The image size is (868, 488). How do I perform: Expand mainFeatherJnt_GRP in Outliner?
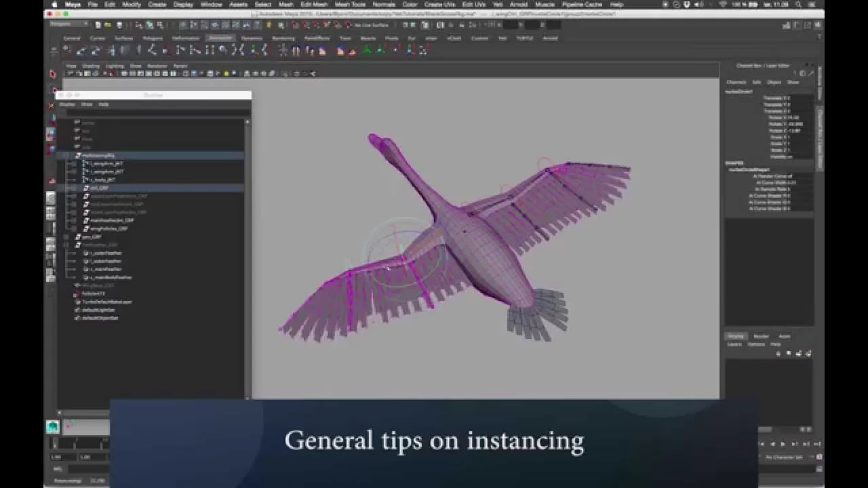click(74, 220)
